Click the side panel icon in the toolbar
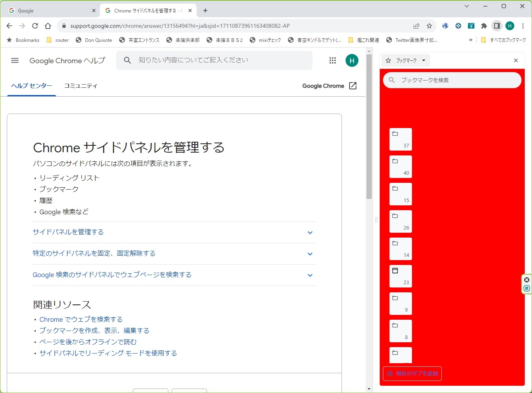532x393 pixels. [x=497, y=26]
